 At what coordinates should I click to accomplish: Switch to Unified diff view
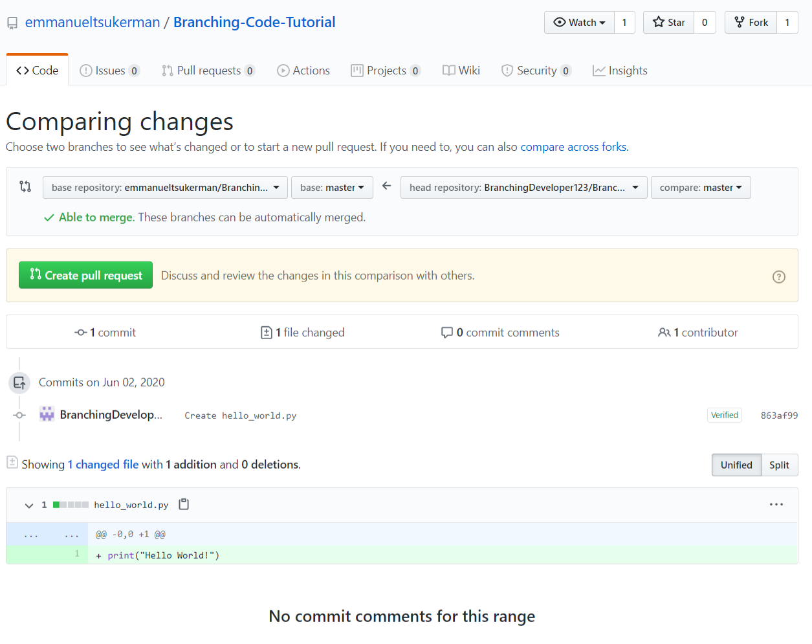pyautogui.click(x=736, y=465)
